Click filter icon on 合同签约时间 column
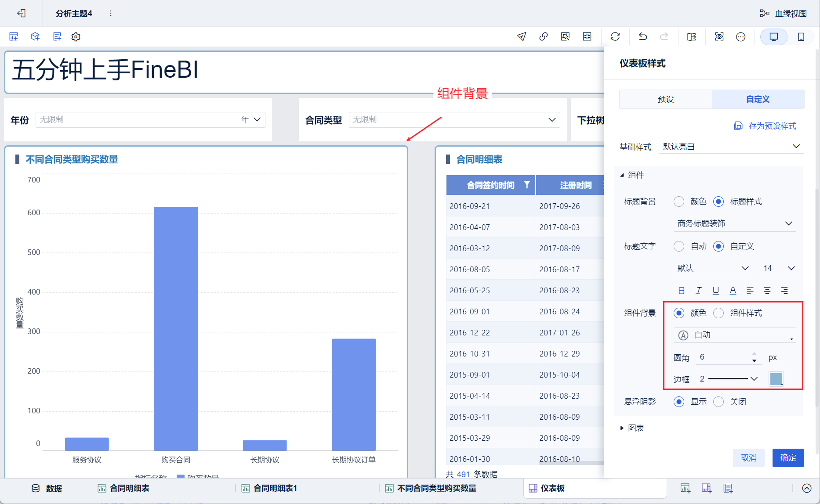 [x=526, y=185]
